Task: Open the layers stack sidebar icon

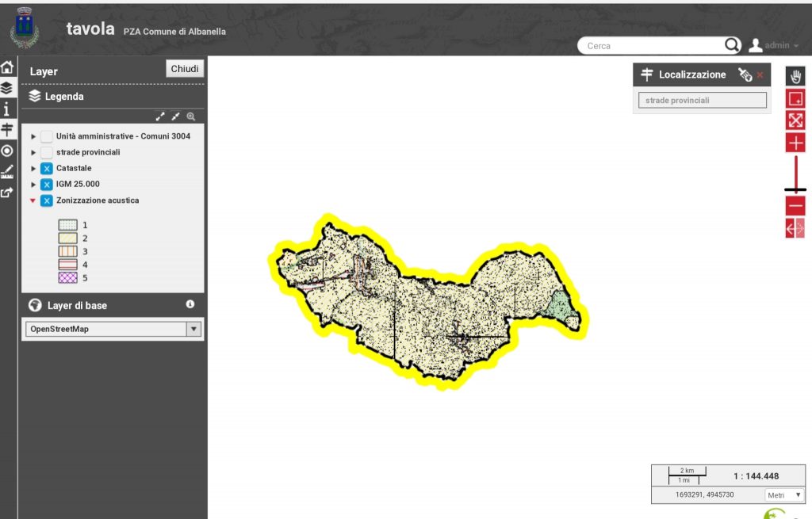Action: click(6, 88)
